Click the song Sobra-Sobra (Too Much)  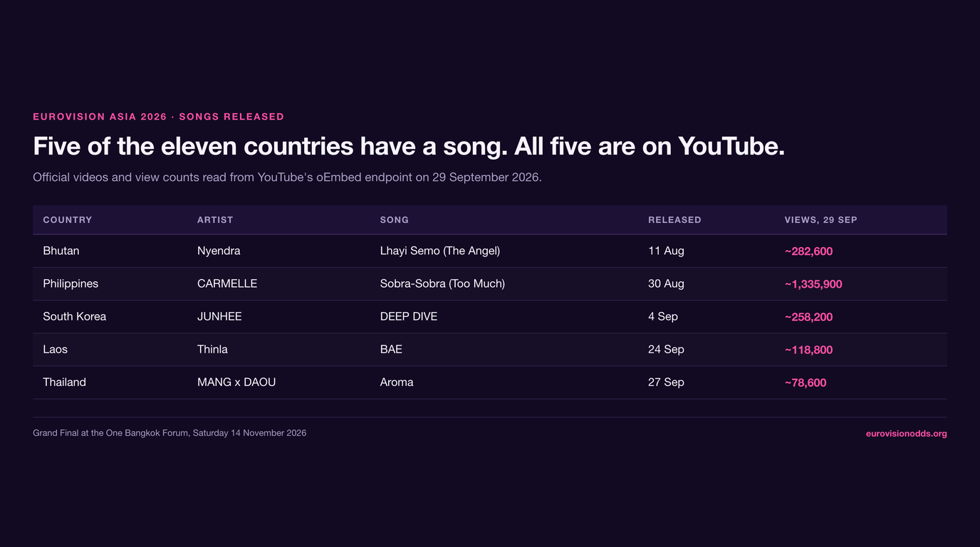442,283
